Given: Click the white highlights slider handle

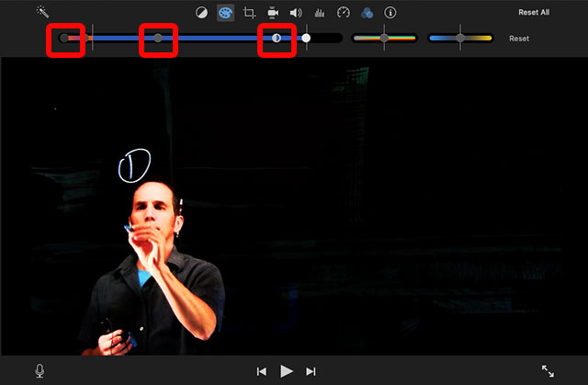Looking at the screenshot, I should click(x=306, y=39).
